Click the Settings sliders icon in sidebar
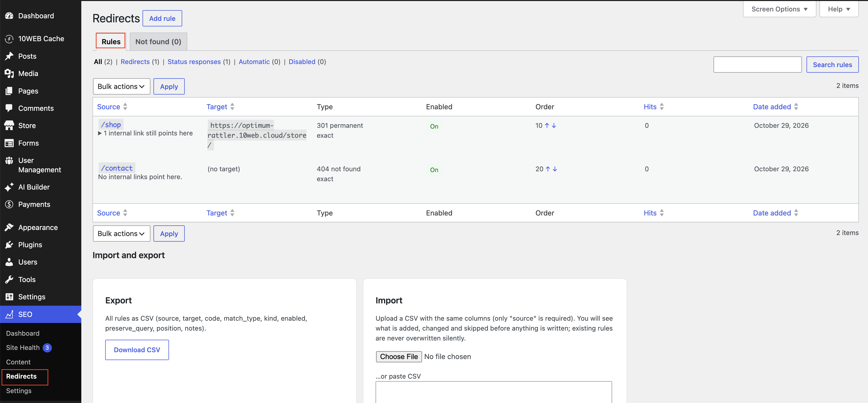Image resolution: width=868 pixels, height=403 pixels. 9,297
